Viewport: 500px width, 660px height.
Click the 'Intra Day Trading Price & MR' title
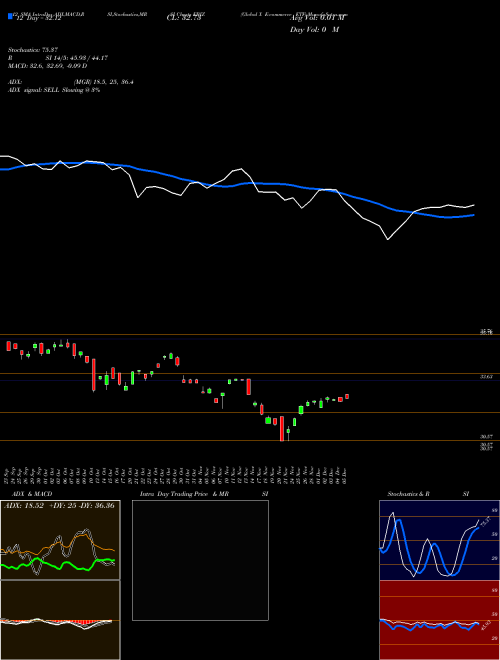pos(185,494)
